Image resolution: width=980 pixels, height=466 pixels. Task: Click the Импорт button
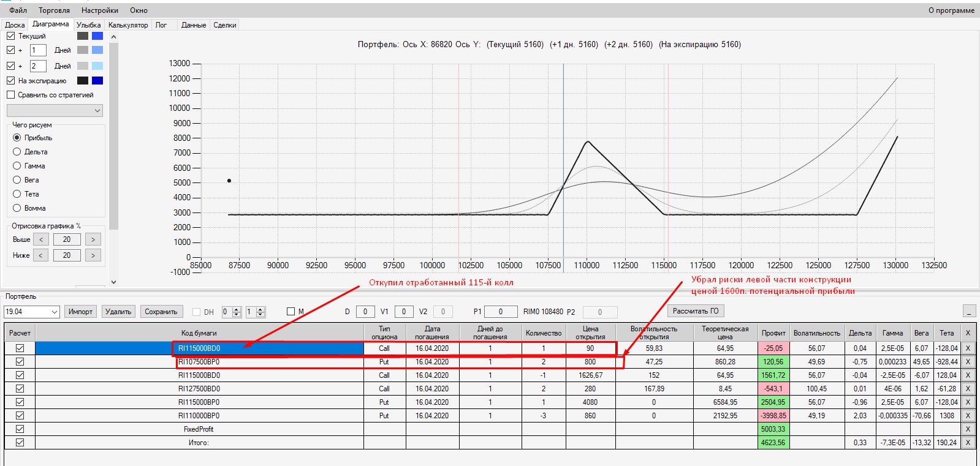[80, 312]
